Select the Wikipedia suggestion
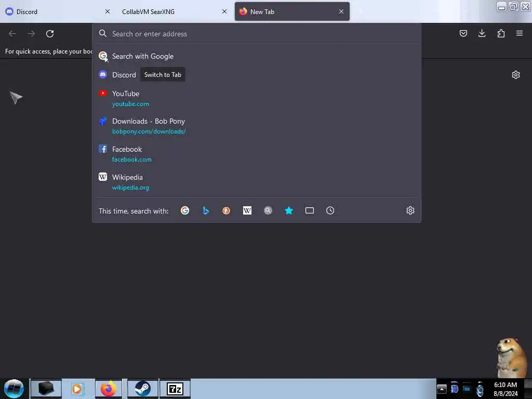 257,182
